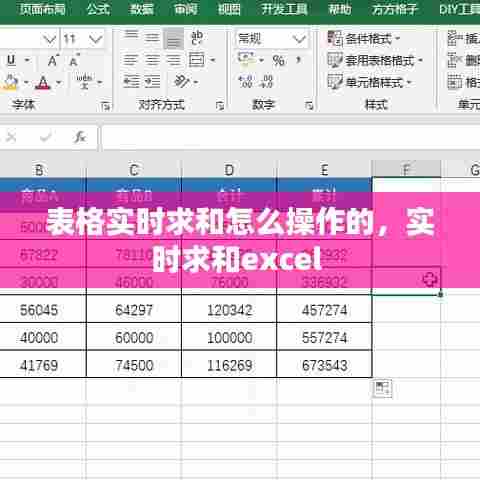This screenshot has width=480, height=480.
Task: Apply comma style
Action: click(298, 60)
